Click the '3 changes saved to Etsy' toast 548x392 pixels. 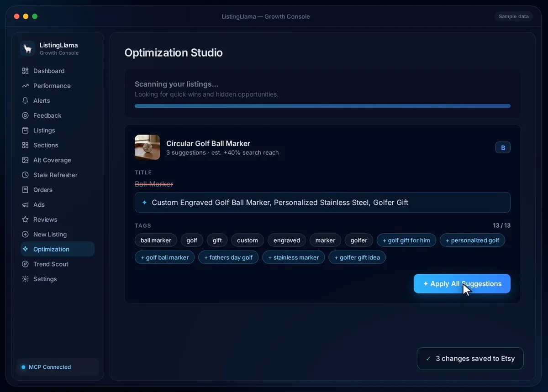[470, 359]
